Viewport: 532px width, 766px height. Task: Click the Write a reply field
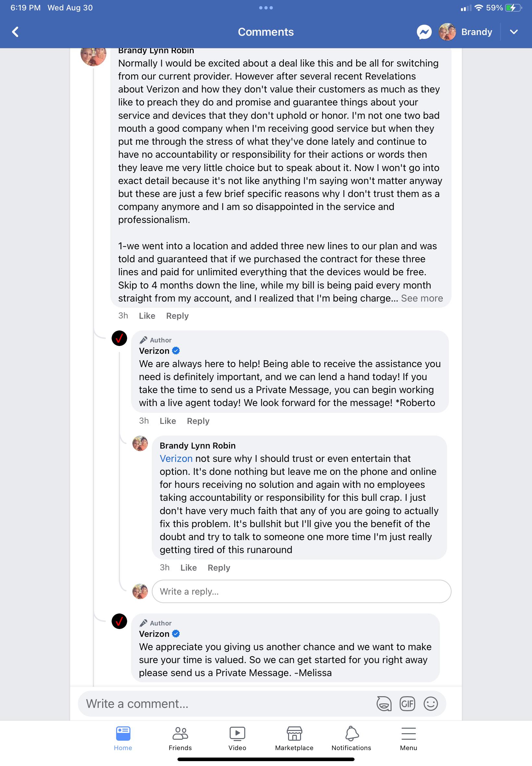[x=301, y=591]
